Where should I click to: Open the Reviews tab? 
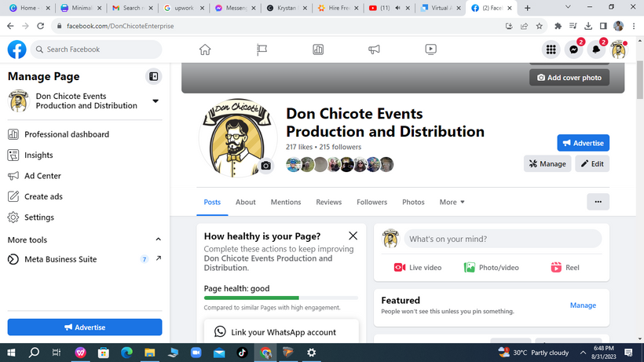point(328,202)
